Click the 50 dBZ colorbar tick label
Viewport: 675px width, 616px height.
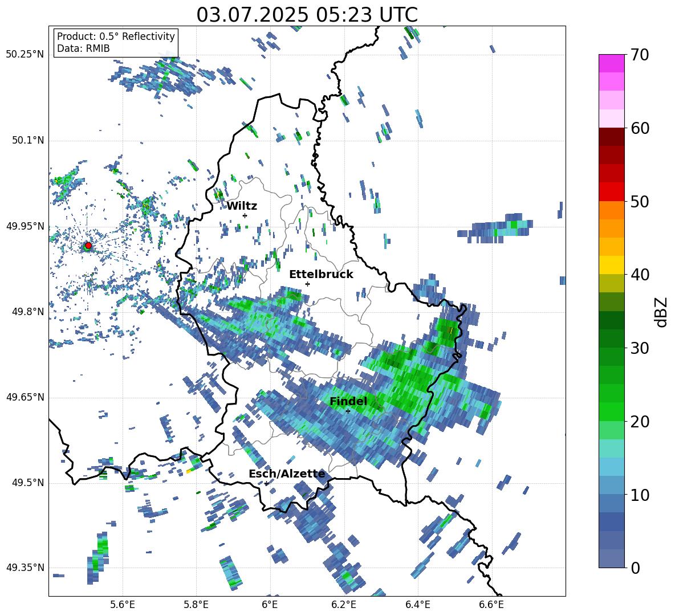pyautogui.click(x=639, y=202)
